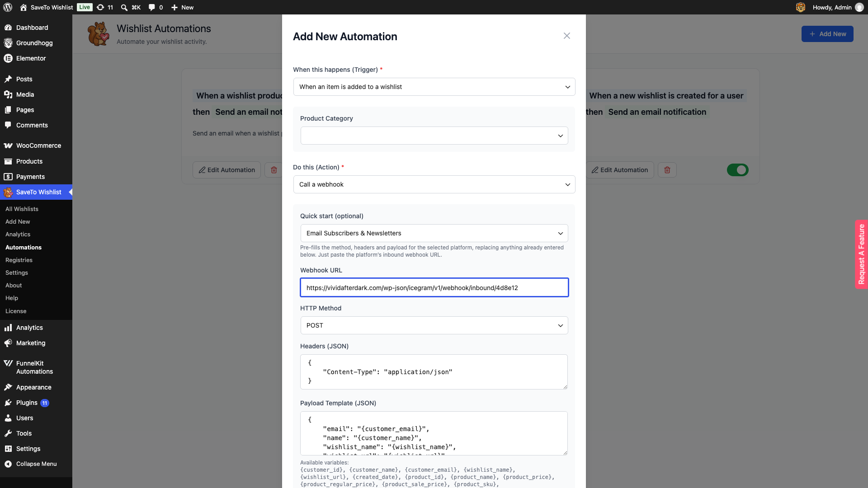The height and width of the screenshot is (488, 868).
Task: Click Edit Automation for wishlist product card
Action: (x=226, y=170)
